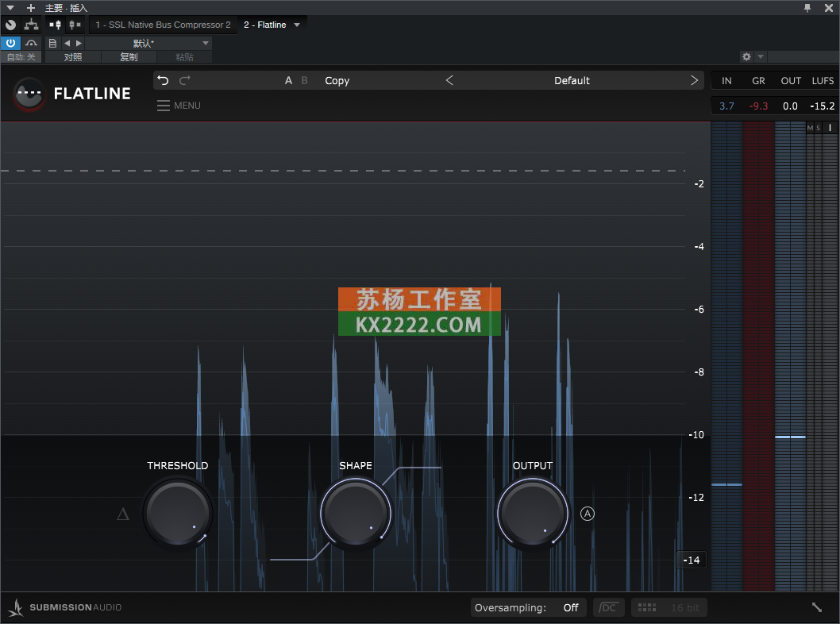
Task: Click the OUTPUT knob
Action: pyautogui.click(x=533, y=513)
